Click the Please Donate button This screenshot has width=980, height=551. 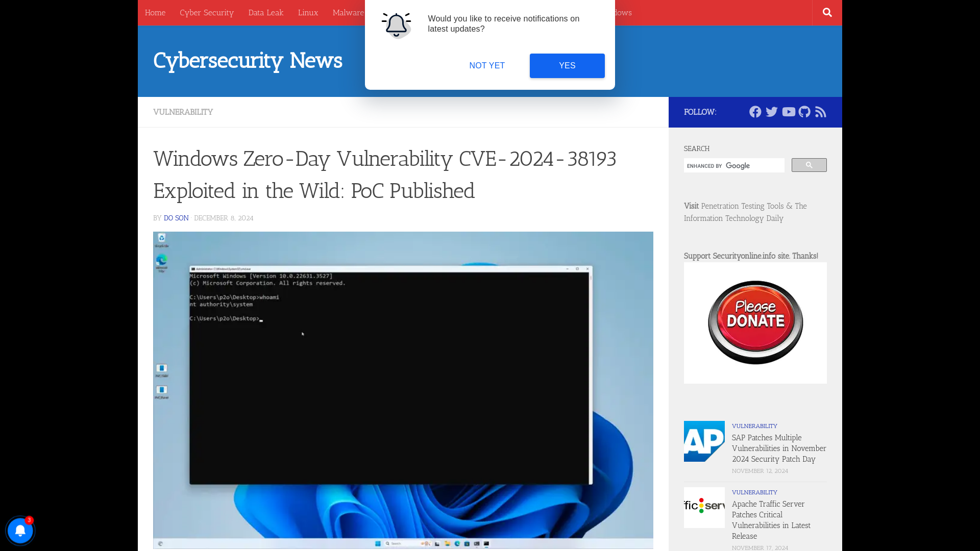(x=755, y=323)
